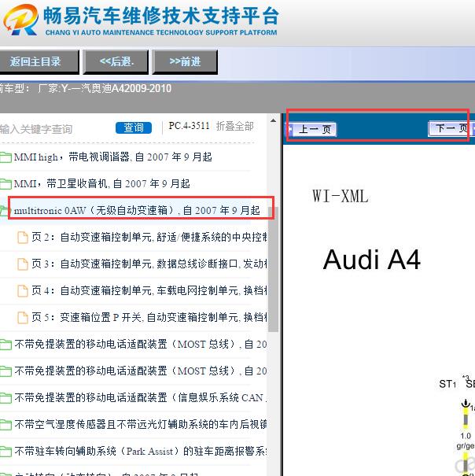Open 页 5：变速箱位置 P 开关 page
Screen dimensions: 475x476
[x=149, y=317]
